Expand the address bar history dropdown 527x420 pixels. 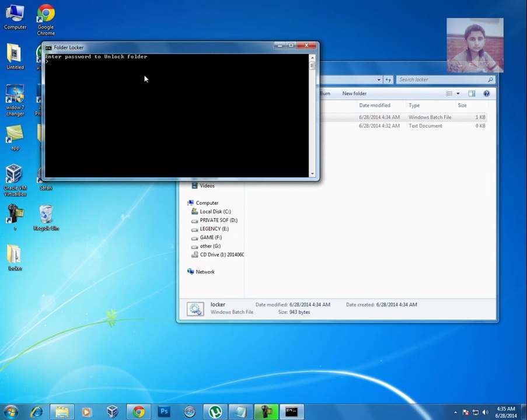379,80
